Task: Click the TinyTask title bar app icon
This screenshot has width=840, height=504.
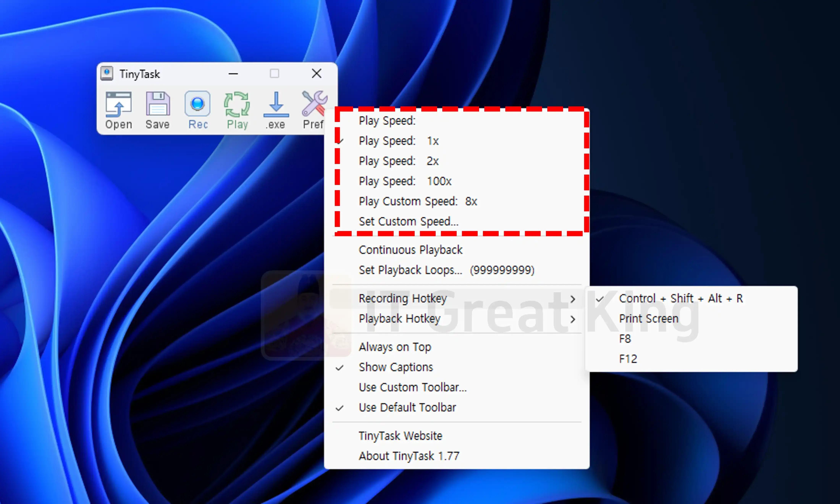Action: (107, 73)
